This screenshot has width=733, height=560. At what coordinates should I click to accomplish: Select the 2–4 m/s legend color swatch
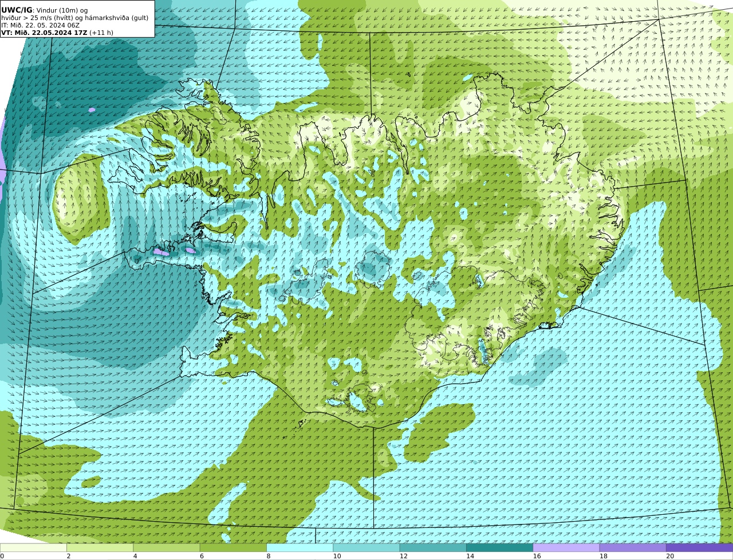tap(100, 547)
